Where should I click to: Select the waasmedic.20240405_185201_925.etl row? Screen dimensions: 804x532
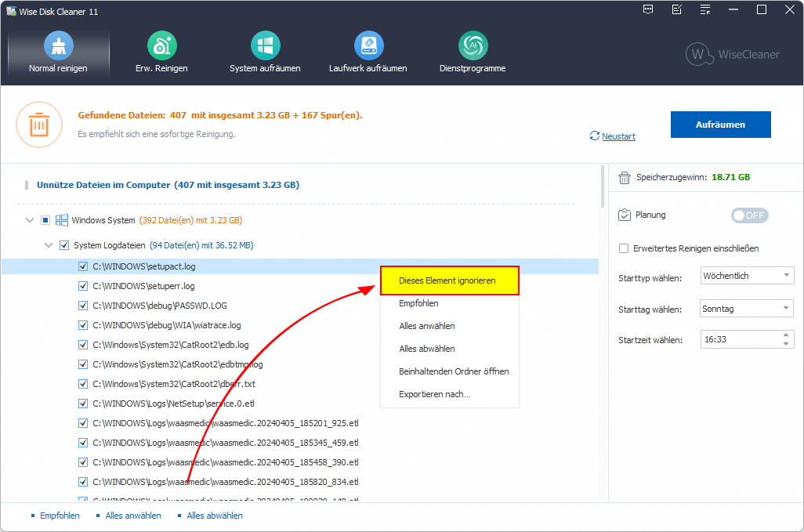coord(300,423)
